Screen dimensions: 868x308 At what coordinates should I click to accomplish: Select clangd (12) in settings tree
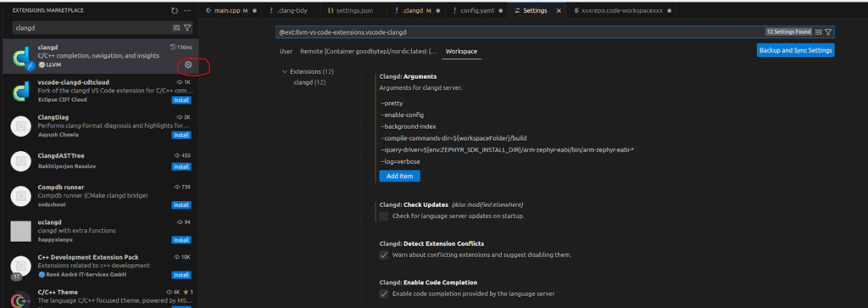coord(309,82)
